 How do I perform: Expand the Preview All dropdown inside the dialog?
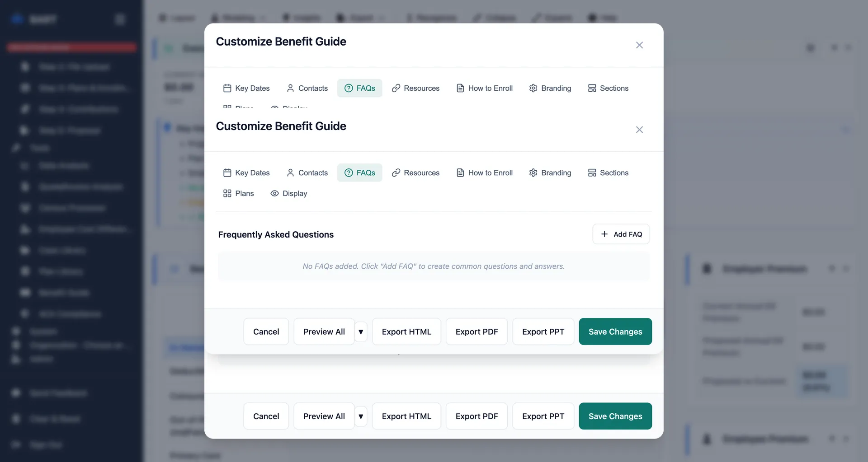click(361, 331)
